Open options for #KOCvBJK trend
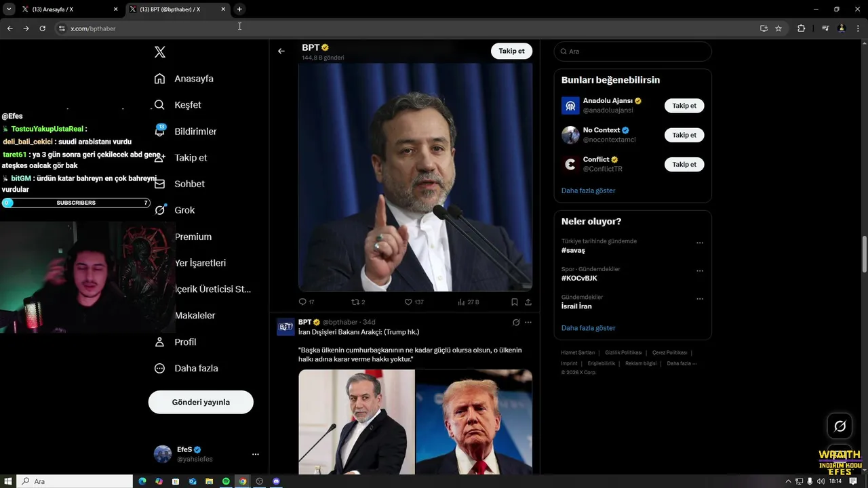The height and width of the screenshot is (488, 868). pyautogui.click(x=700, y=270)
